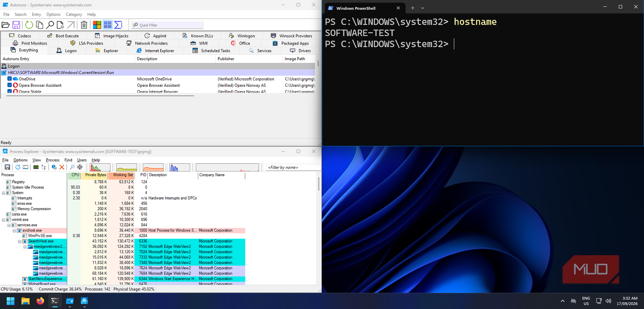Image resolution: width=644 pixels, height=309 pixels.
Task: Click the Find handle magnifier in Process Explorer
Action: [x=72, y=167]
